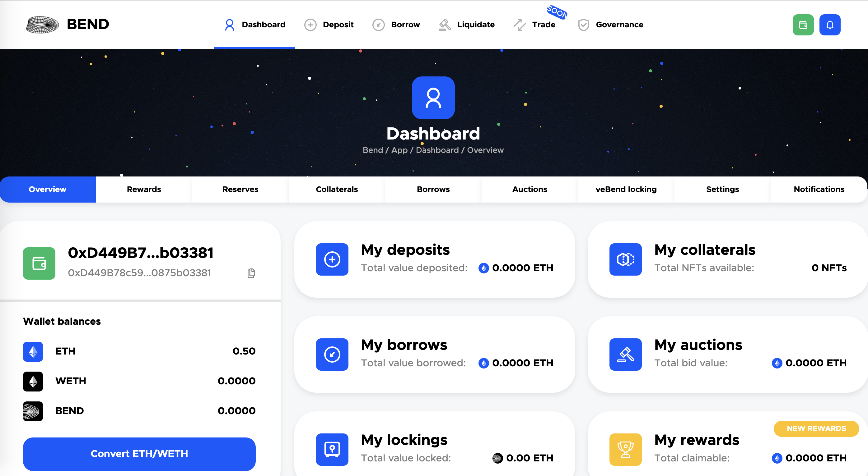The width and height of the screenshot is (868, 476).
Task: Click the My borrows arrow icon
Action: (332, 354)
